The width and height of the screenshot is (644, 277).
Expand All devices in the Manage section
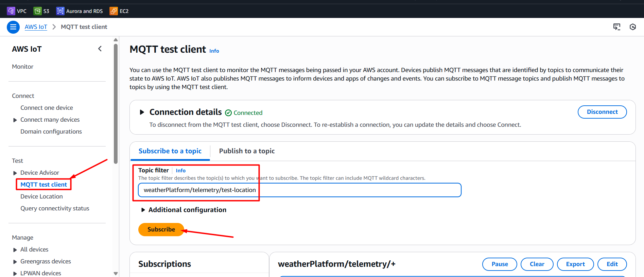point(15,250)
